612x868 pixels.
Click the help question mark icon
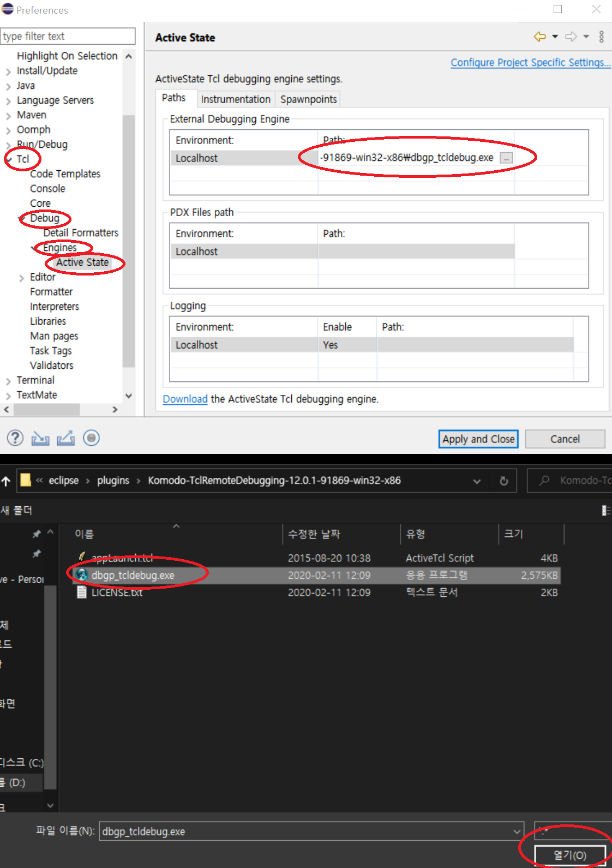[15, 438]
